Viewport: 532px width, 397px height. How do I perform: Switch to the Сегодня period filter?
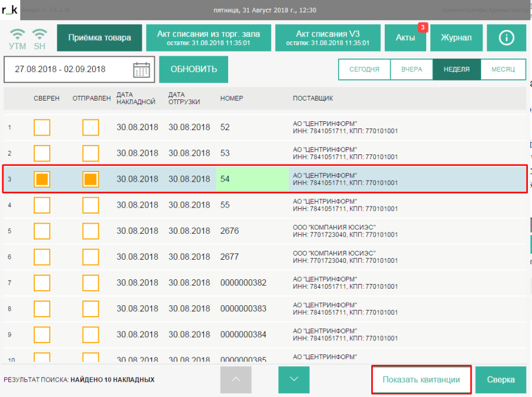point(364,69)
